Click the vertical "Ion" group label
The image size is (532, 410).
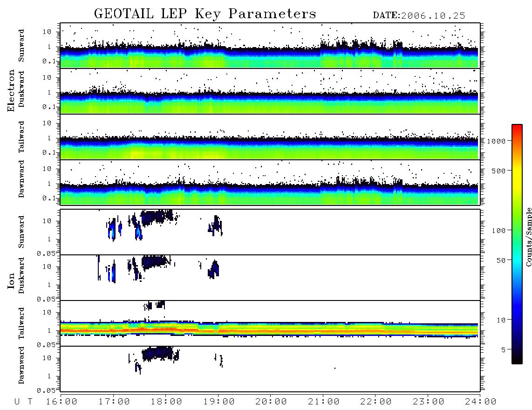coord(11,280)
